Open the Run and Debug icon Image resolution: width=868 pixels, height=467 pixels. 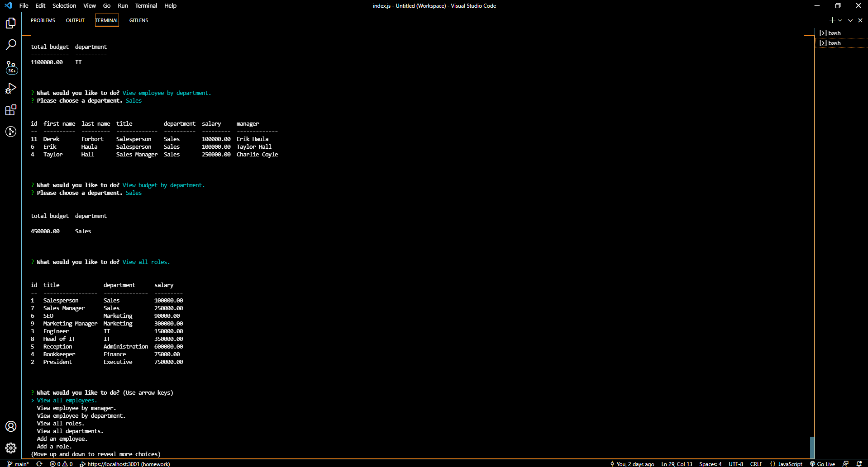click(11, 88)
